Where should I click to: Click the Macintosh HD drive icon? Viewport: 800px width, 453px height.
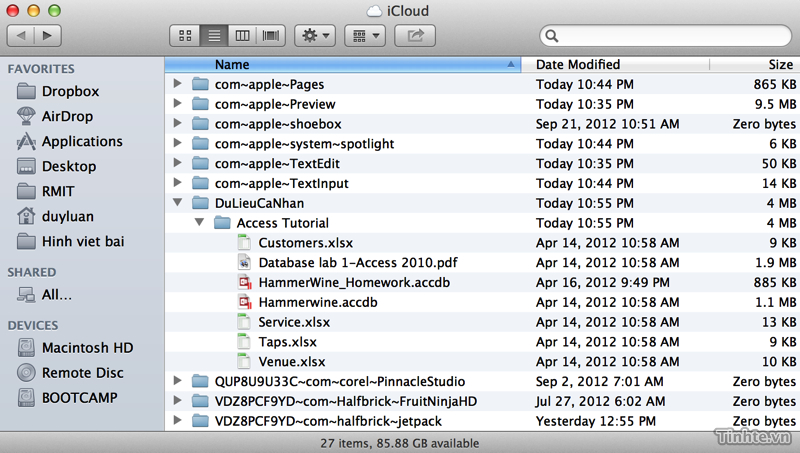(x=26, y=348)
